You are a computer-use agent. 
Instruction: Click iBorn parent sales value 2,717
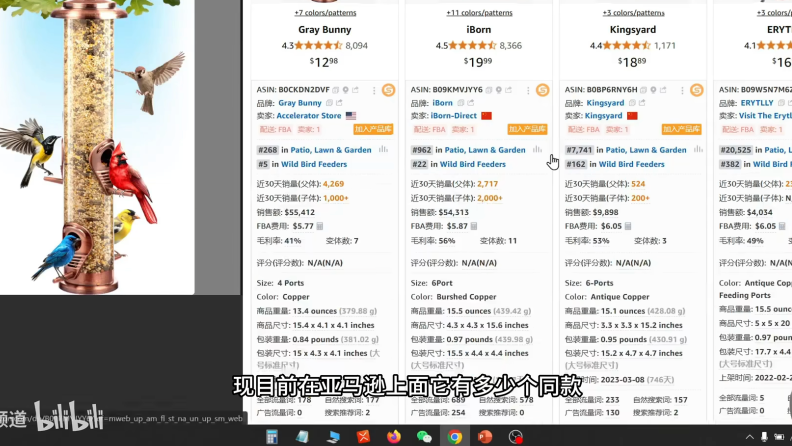click(x=487, y=184)
